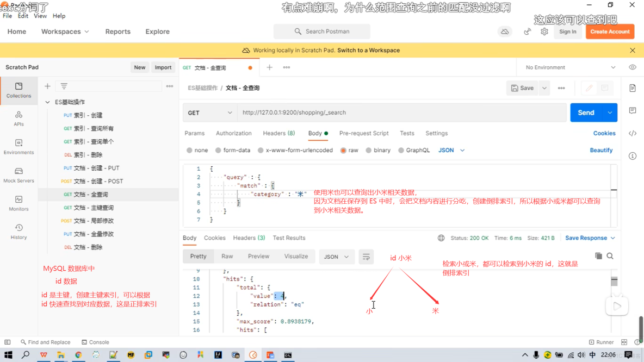Select the binary body type
Screen dimensions: 644x362
[x=378, y=150]
